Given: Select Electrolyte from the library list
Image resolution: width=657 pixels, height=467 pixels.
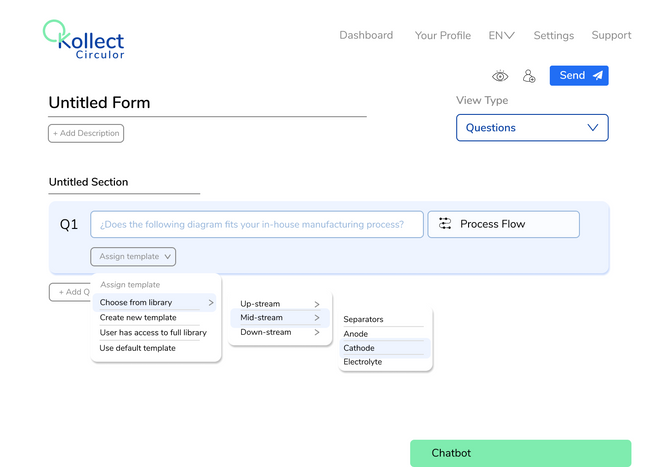Looking at the screenshot, I should pyautogui.click(x=363, y=362).
